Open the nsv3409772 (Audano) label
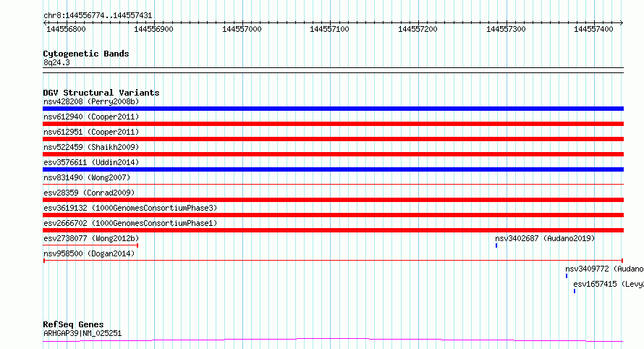 pos(604,269)
